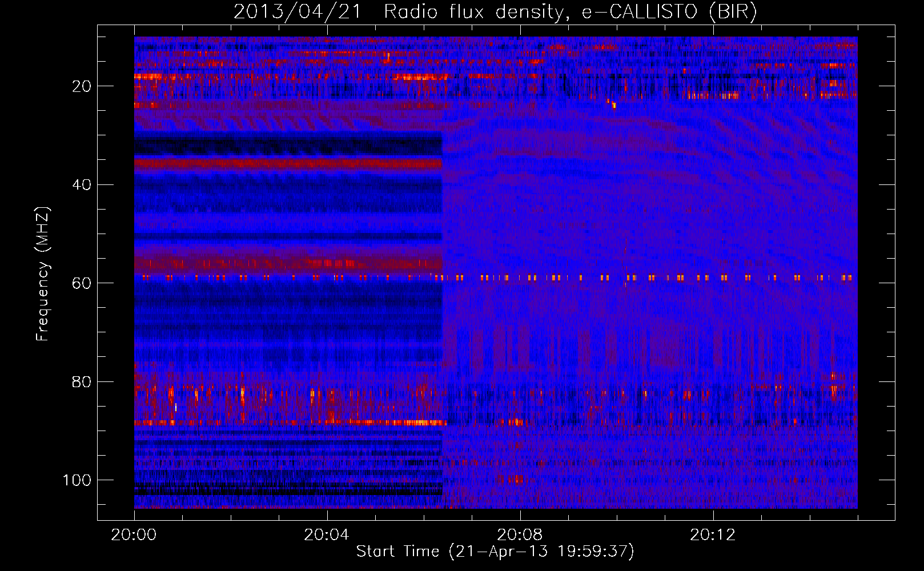This screenshot has width=924, height=571.
Task: Click the frequency tick label 80
Action: tap(82, 382)
